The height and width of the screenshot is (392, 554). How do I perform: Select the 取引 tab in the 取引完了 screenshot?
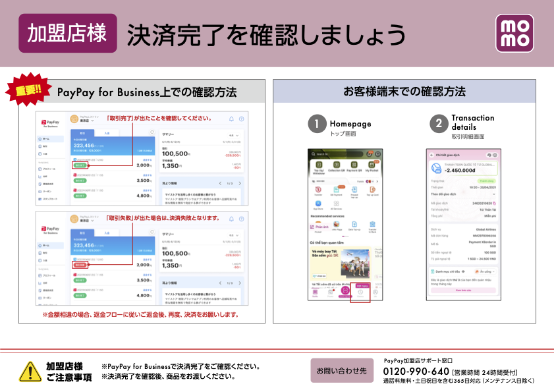click(x=82, y=133)
